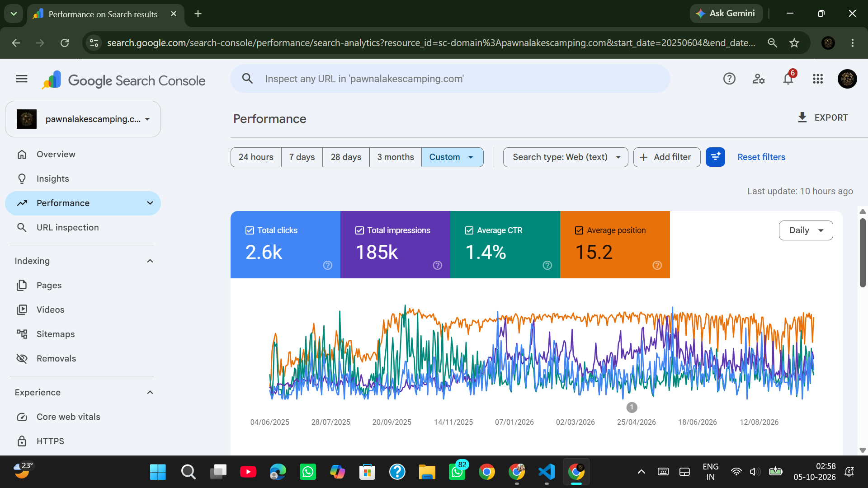Click the Inspect any URL field
The height and width of the screenshot is (488, 868).
[450, 79]
